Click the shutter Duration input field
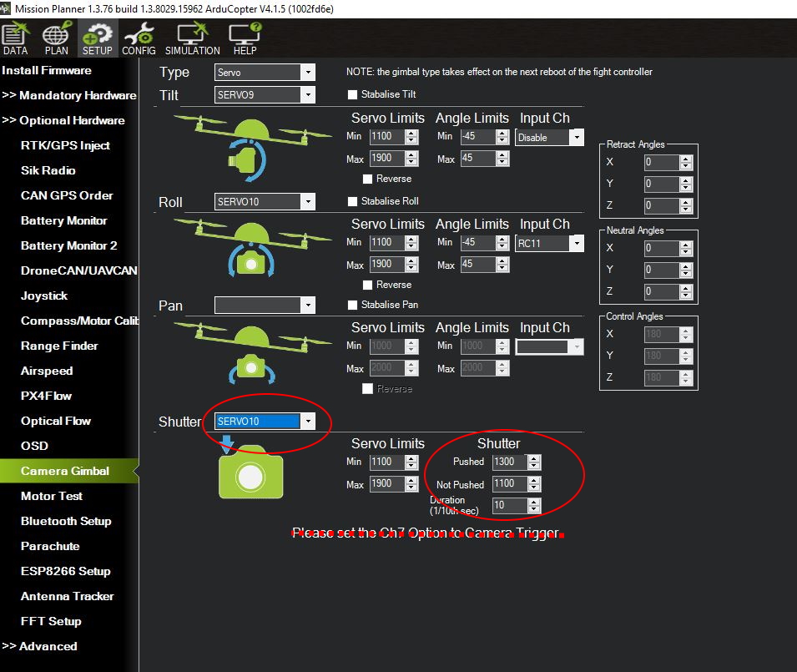The image size is (797, 672). (x=508, y=505)
